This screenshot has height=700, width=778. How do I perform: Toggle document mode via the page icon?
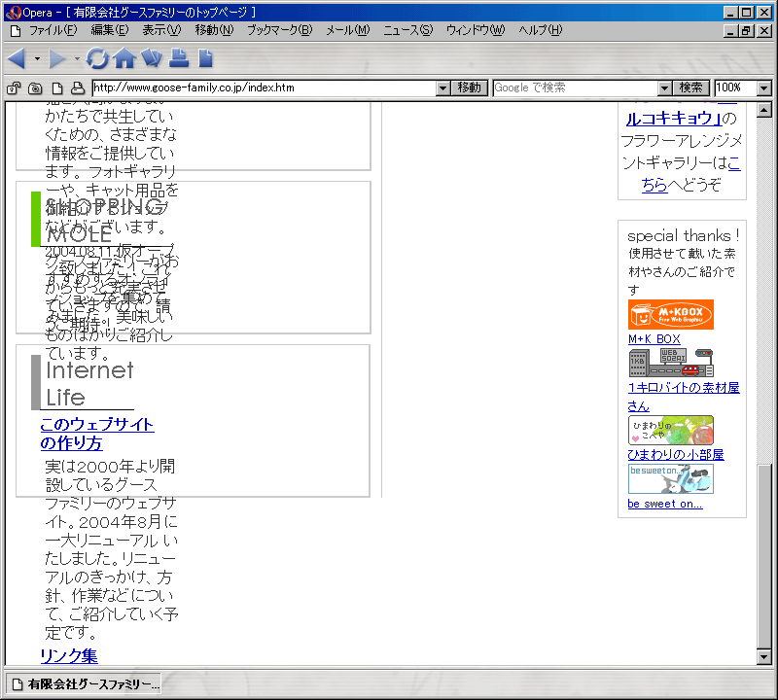tap(57, 88)
